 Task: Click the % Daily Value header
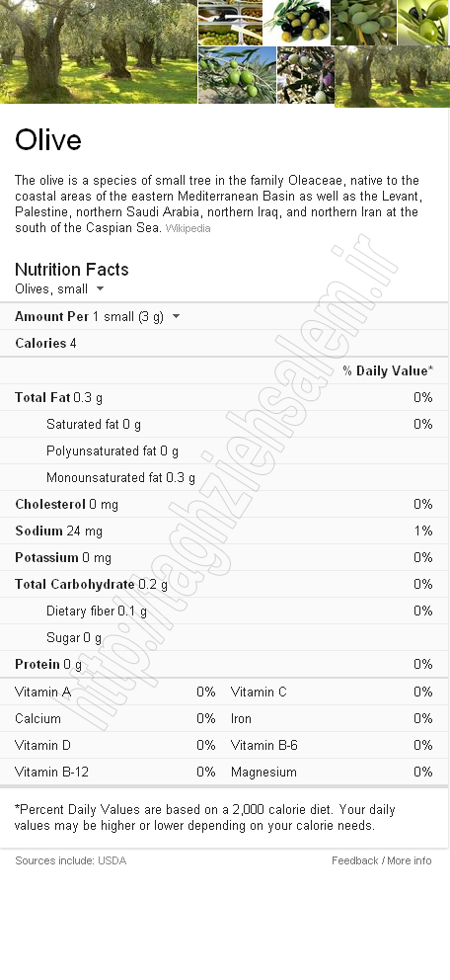coord(388,370)
